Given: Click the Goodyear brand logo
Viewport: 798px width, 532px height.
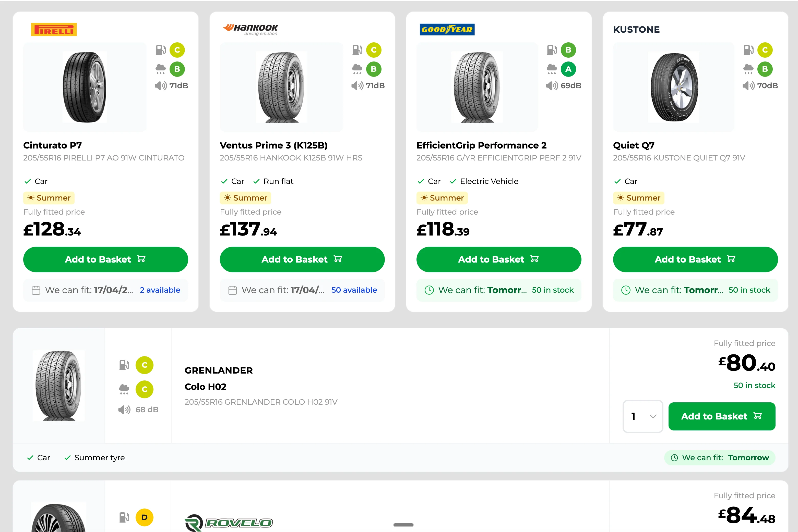Looking at the screenshot, I should click(447, 30).
